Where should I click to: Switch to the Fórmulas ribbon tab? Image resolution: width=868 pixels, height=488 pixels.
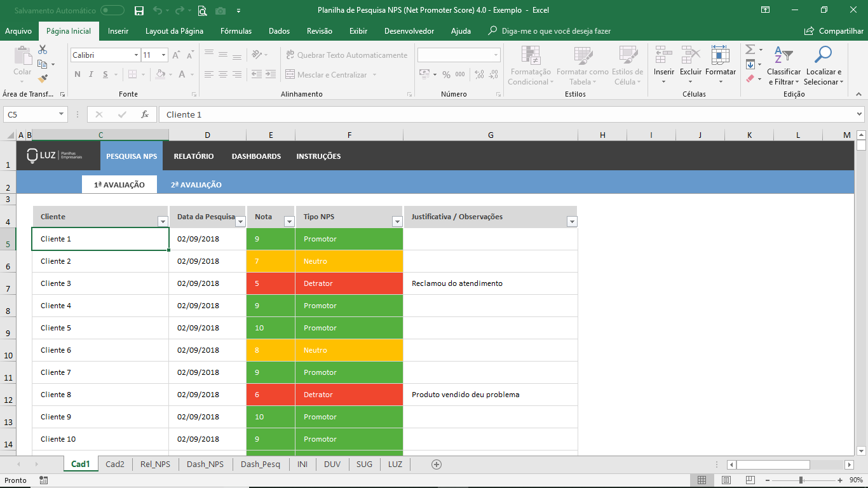point(236,31)
